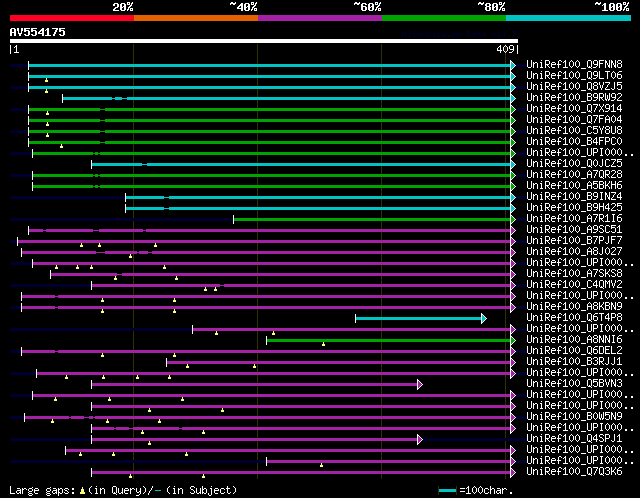The image size is (640, 498).
Task: Click the arrowhead at the Q9FNN8 bar end
Action: pyautogui.click(x=514, y=65)
